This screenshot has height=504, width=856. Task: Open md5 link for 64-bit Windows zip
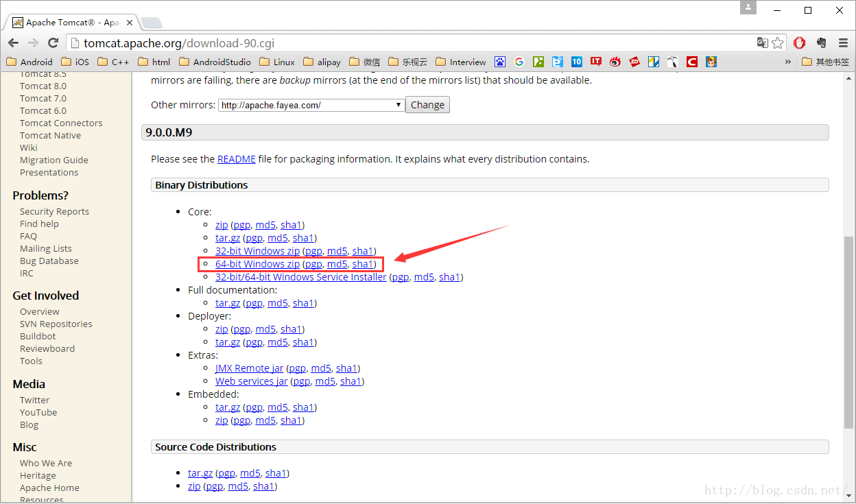(337, 264)
